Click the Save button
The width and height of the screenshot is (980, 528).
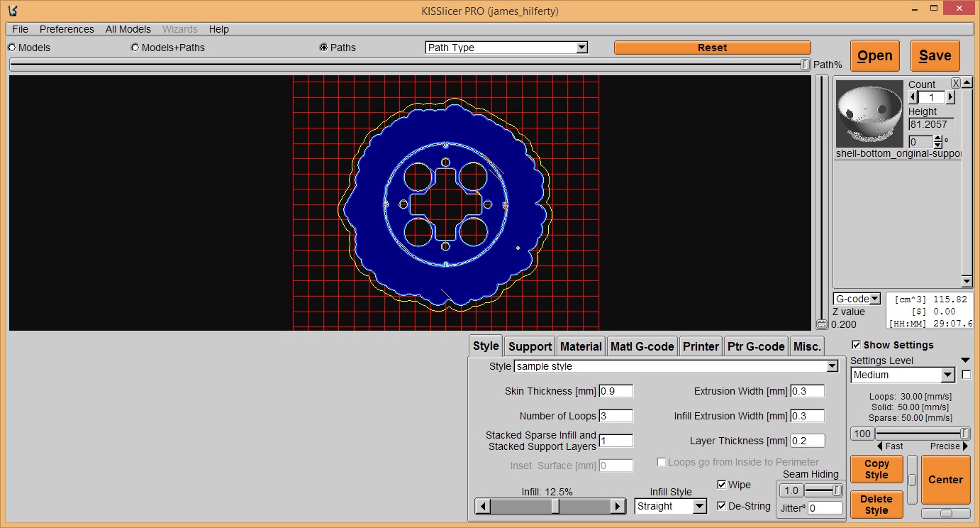coord(935,55)
